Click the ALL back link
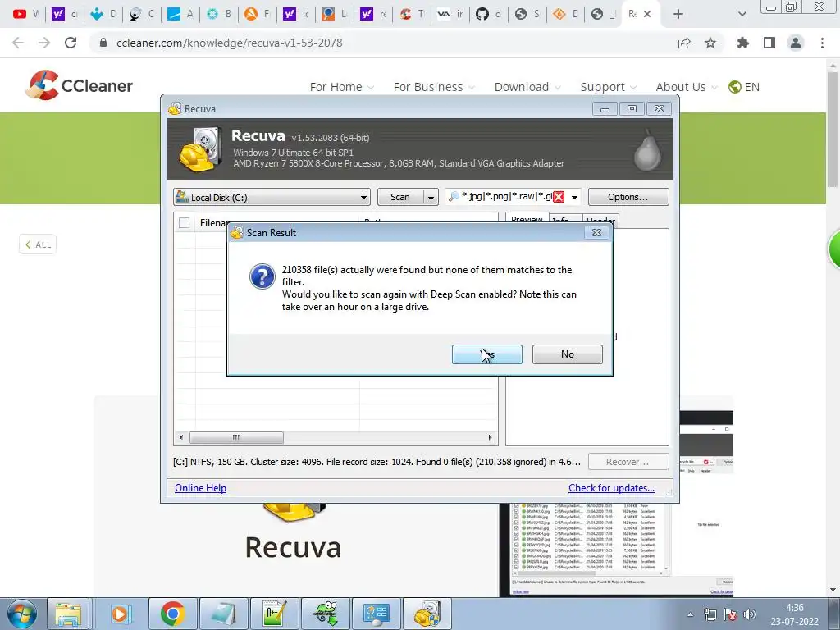The height and width of the screenshot is (630, 840). point(38,244)
